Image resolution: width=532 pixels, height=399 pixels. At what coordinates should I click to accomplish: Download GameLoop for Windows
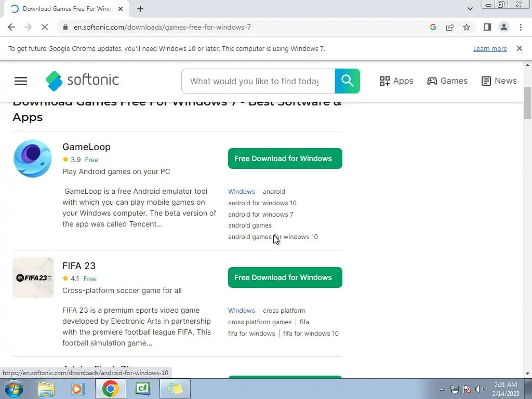(285, 158)
